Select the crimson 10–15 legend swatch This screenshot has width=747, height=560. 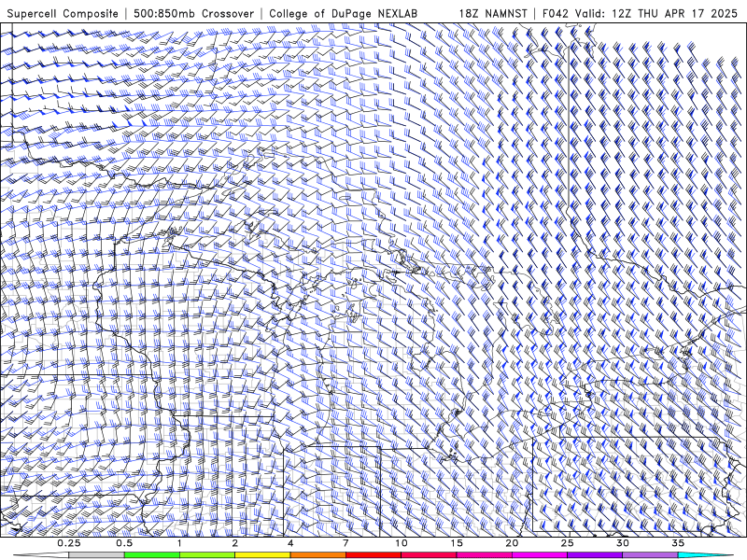(429, 555)
